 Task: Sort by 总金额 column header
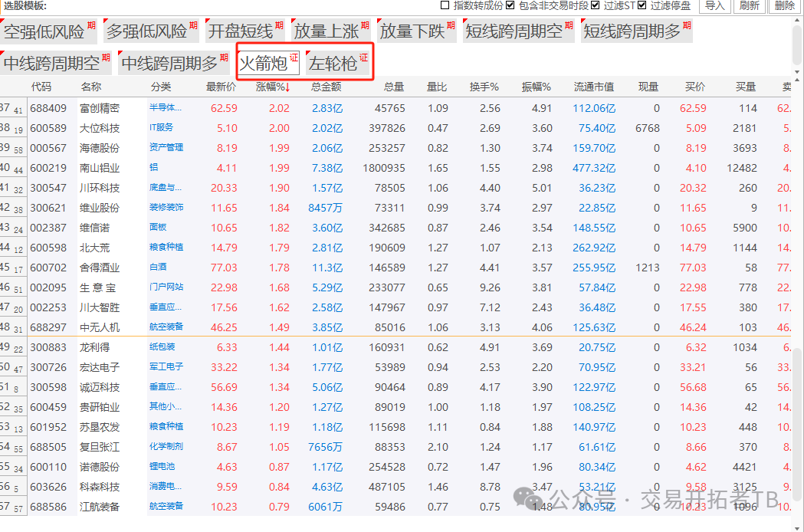326,87
